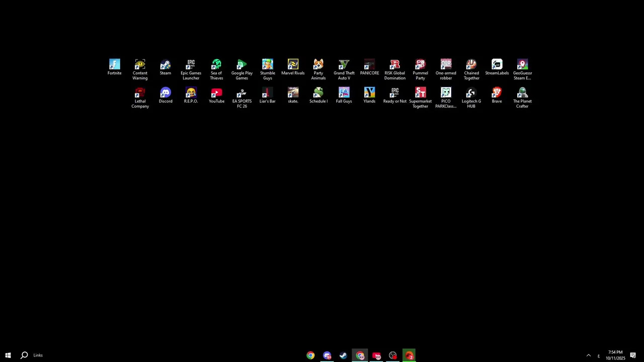This screenshot has height=362, width=644.
Task: Select the GeoGuessr Steam Edition icon
Action: (522, 69)
